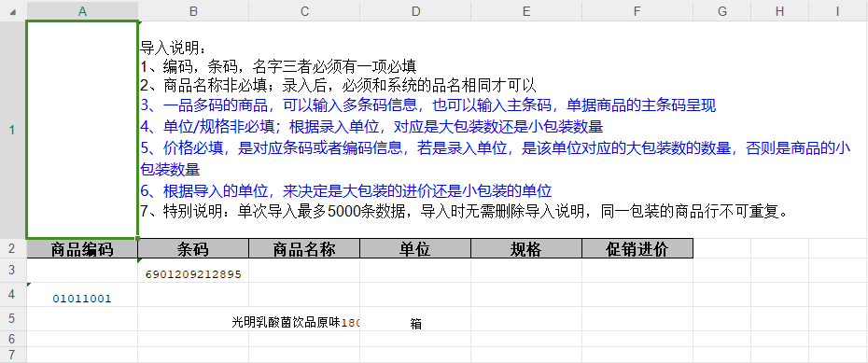Screen dimensions: 868x363
Task: Select column B header
Action: click(x=193, y=11)
